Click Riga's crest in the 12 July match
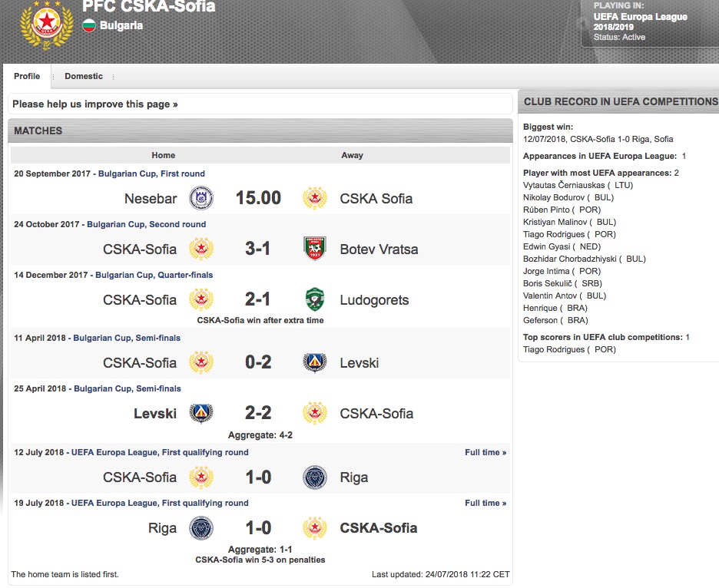 pos(315,477)
